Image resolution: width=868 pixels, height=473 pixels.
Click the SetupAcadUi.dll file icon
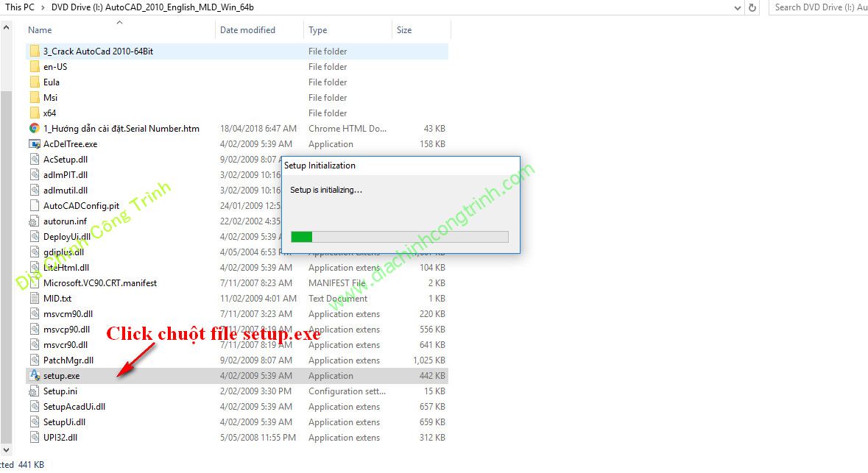coord(35,407)
